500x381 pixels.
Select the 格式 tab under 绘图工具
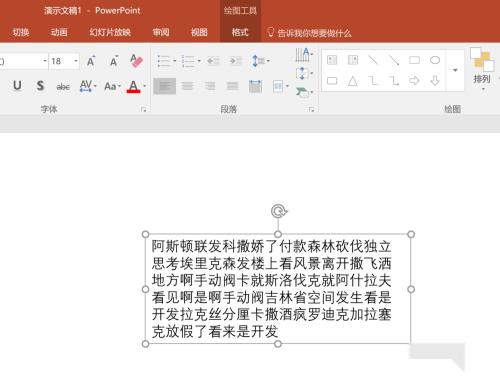click(x=240, y=32)
